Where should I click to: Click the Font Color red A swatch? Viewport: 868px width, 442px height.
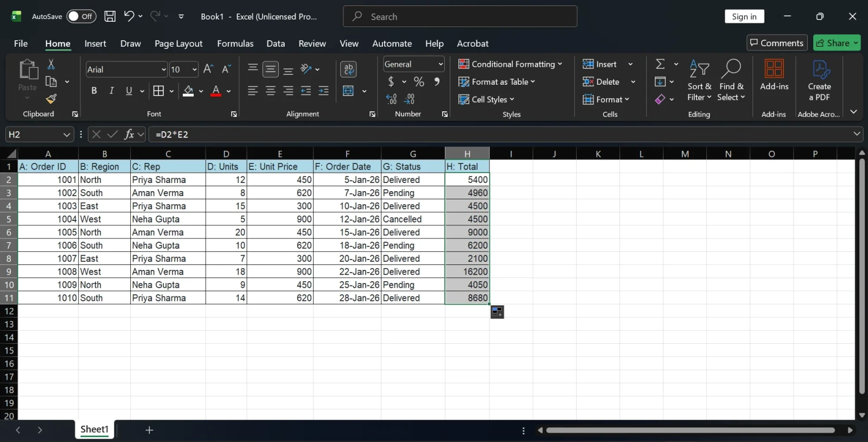click(x=216, y=91)
